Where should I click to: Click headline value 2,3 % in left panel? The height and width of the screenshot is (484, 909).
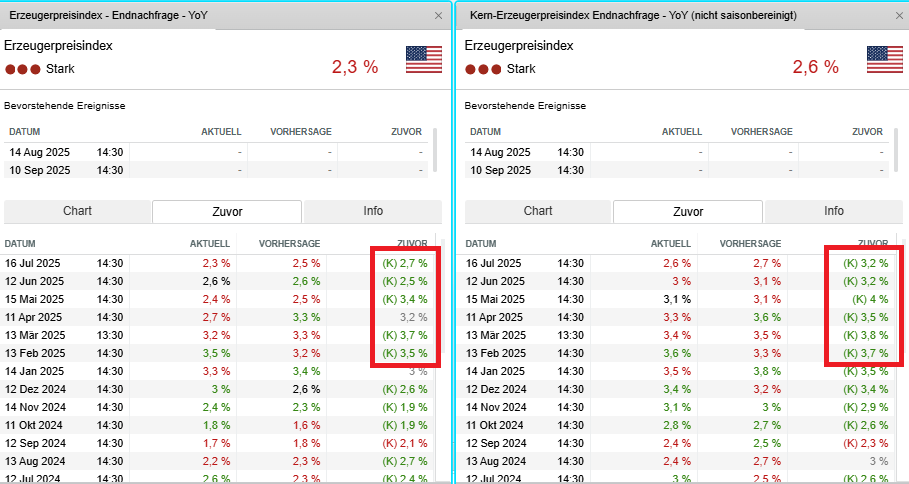[355, 67]
